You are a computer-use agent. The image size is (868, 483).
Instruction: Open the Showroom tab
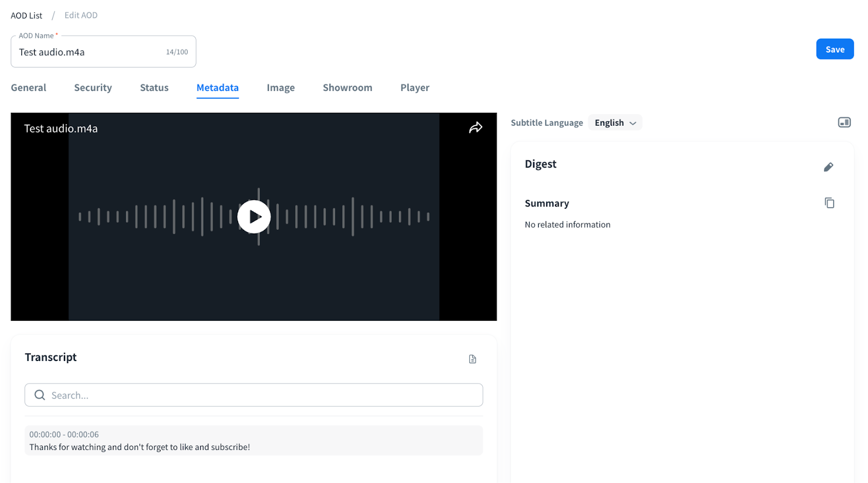[x=347, y=88]
